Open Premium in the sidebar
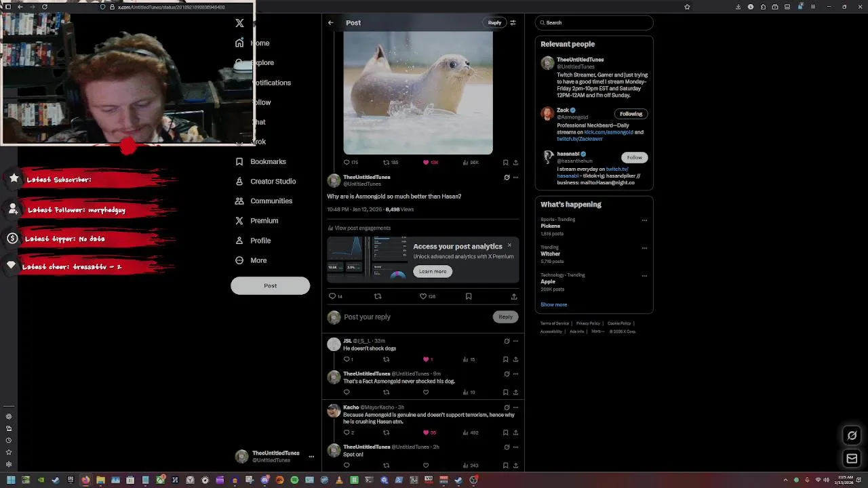 pyautogui.click(x=256, y=220)
